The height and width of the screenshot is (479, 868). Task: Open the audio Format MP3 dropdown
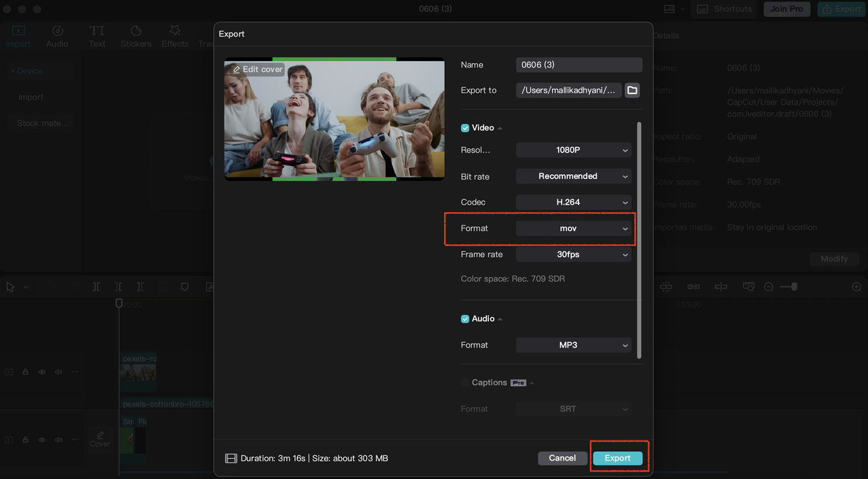click(574, 345)
